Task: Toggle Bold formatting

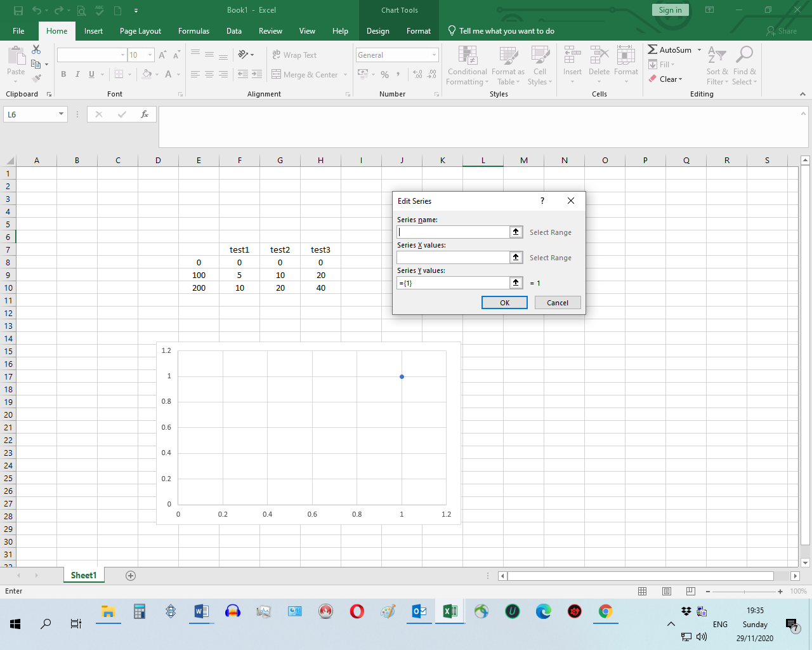Action: tap(63, 74)
